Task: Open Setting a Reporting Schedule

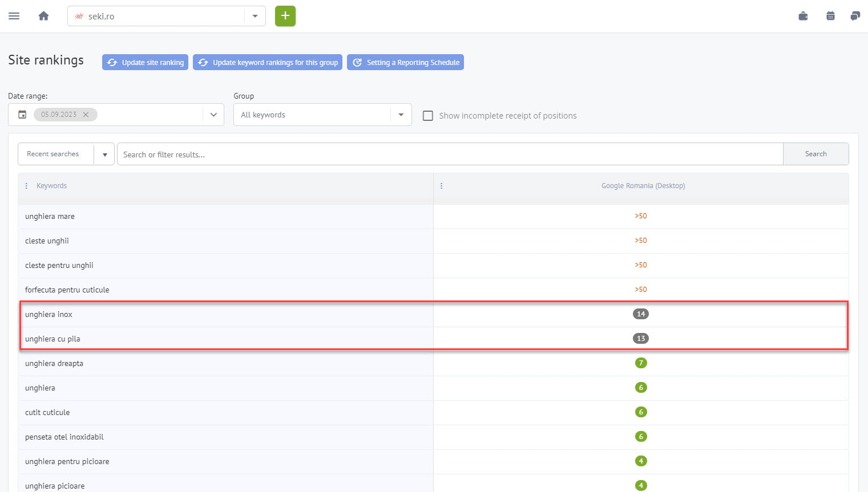Action: [x=405, y=62]
